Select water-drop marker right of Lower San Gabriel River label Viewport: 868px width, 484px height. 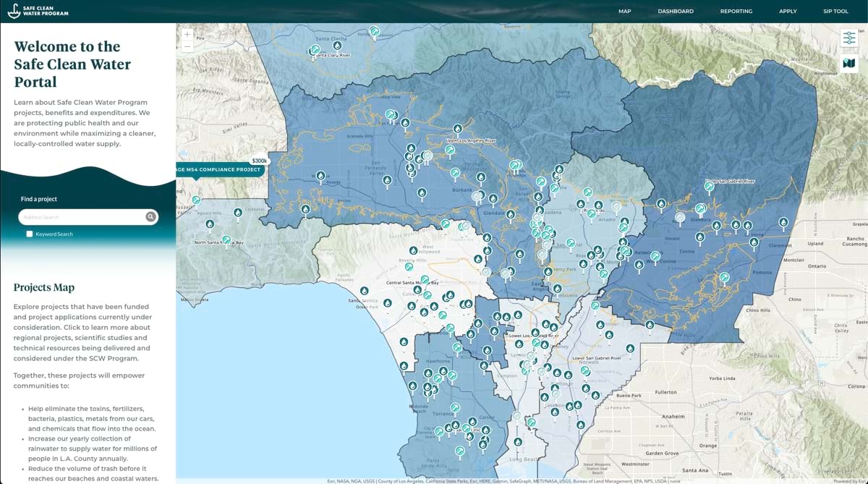[630, 349]
